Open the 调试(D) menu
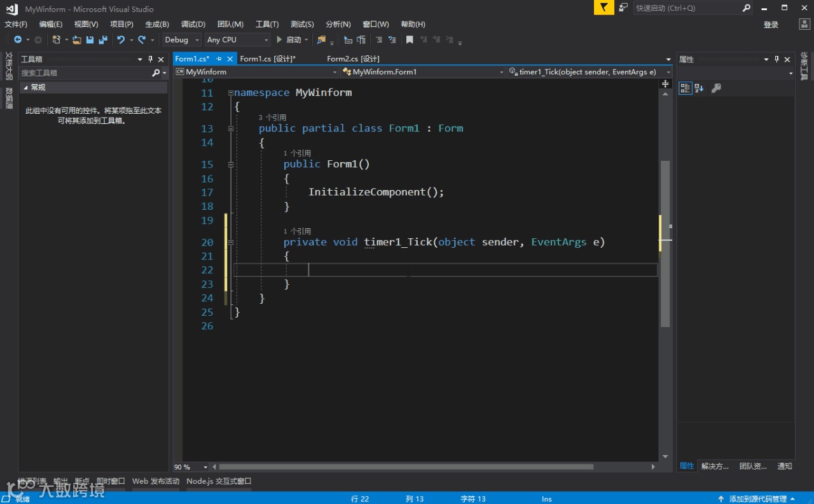The width and height of the screenshot is (814, 504). tap(193, 24)
